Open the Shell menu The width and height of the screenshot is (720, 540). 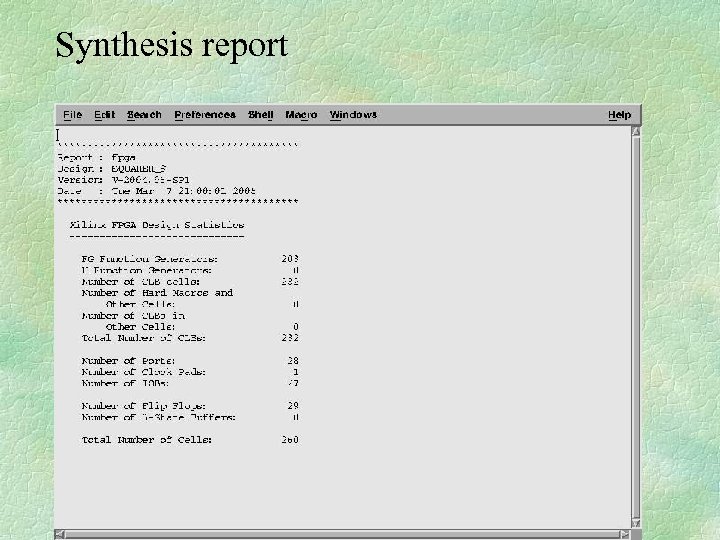pos(260,115)
